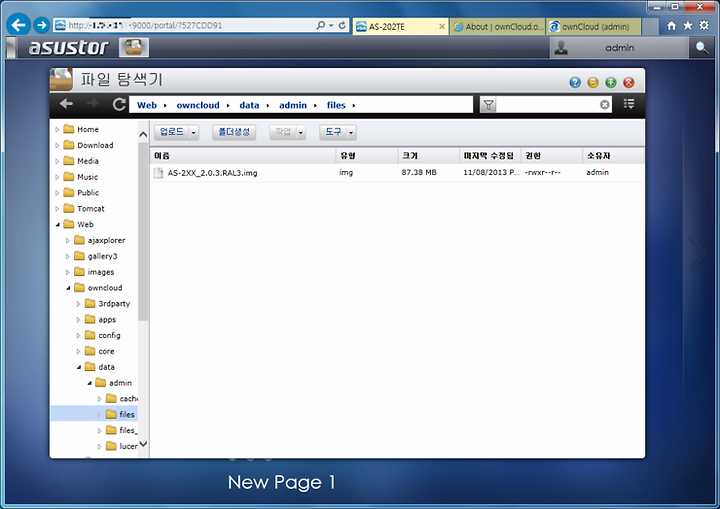Click data in the breadcrumb path
This screenshot has width=720, height=509.
(249, 105)
